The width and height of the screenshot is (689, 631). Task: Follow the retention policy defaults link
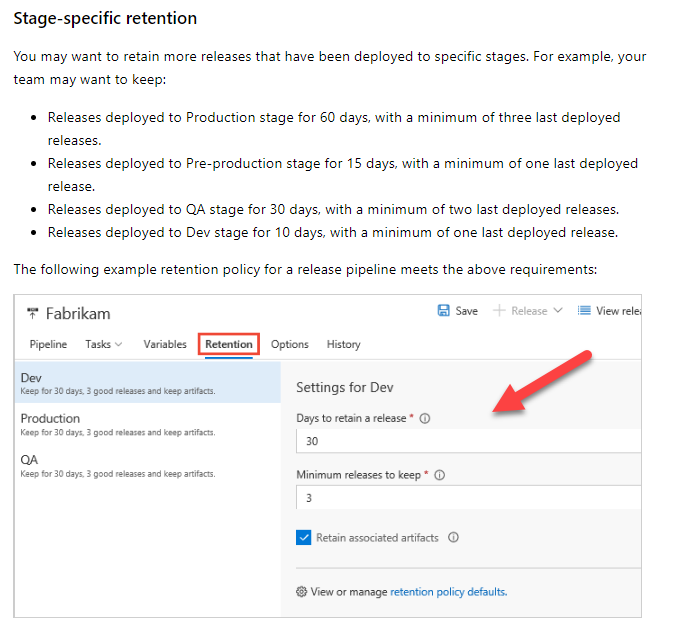click(x=448, y=592)
